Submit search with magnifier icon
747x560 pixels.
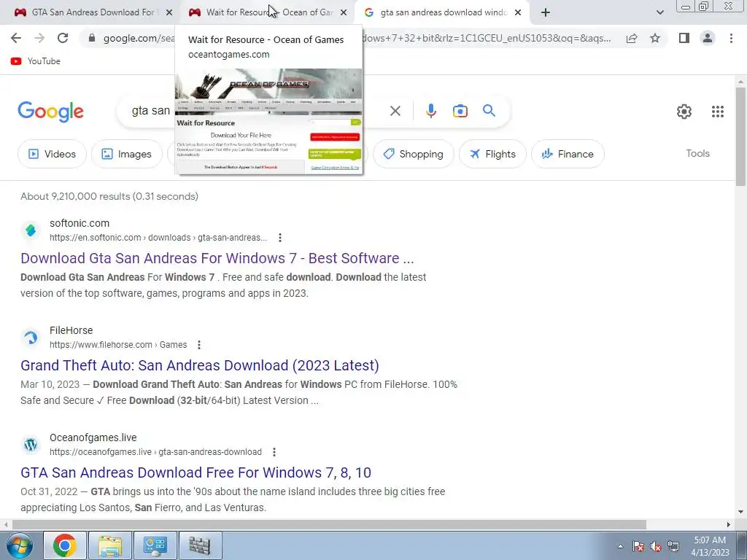click(489, 111)
